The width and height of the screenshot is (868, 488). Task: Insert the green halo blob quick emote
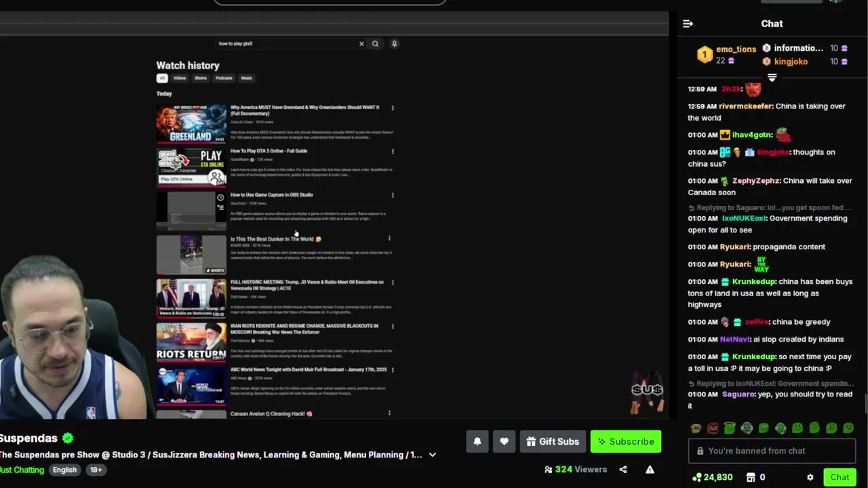coord(730,428)
